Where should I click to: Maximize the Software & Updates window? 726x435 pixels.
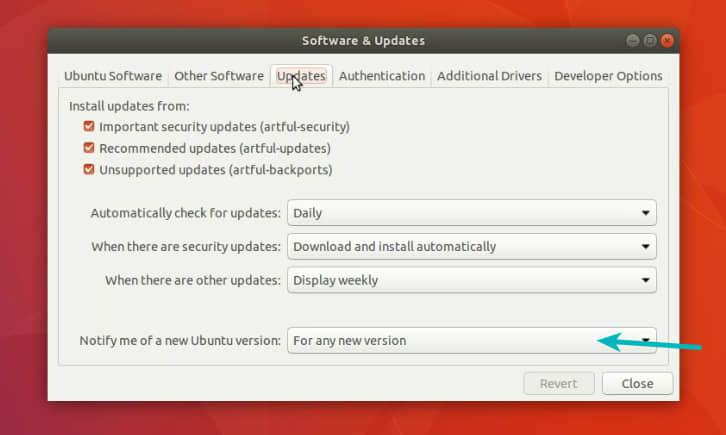[650, 41]
